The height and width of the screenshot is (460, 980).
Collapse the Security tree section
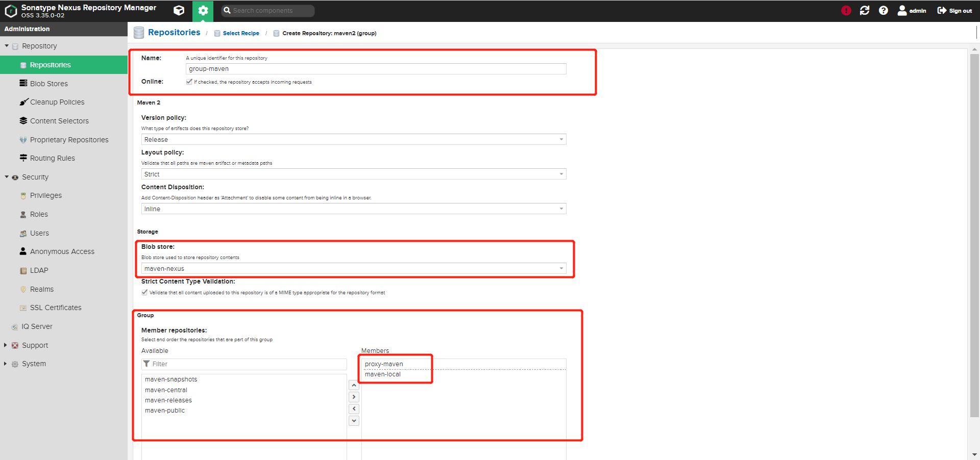pyautogui.click(x=7, y=177)
